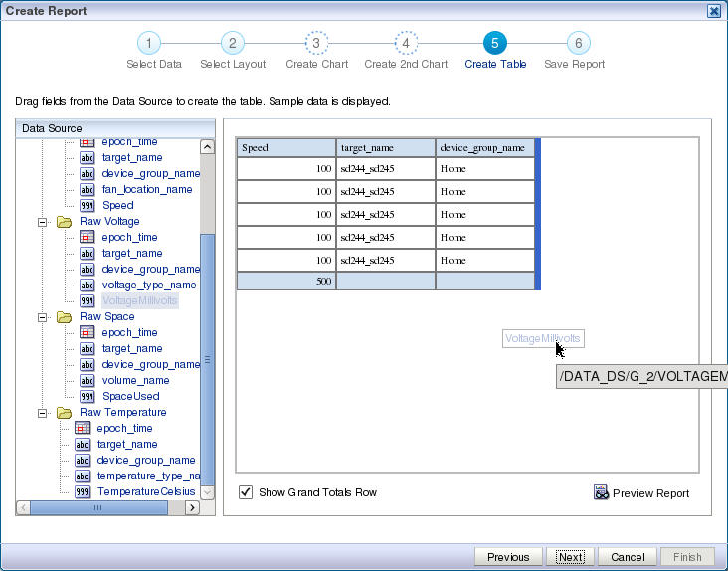Collapse the Raw Space tree node

point(42,317)
